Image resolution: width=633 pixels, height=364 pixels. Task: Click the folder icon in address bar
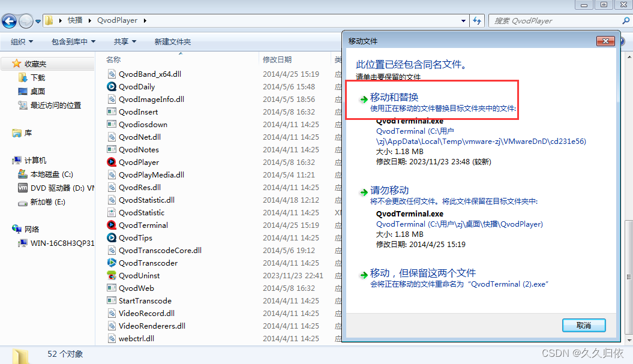tap(49, 20)
